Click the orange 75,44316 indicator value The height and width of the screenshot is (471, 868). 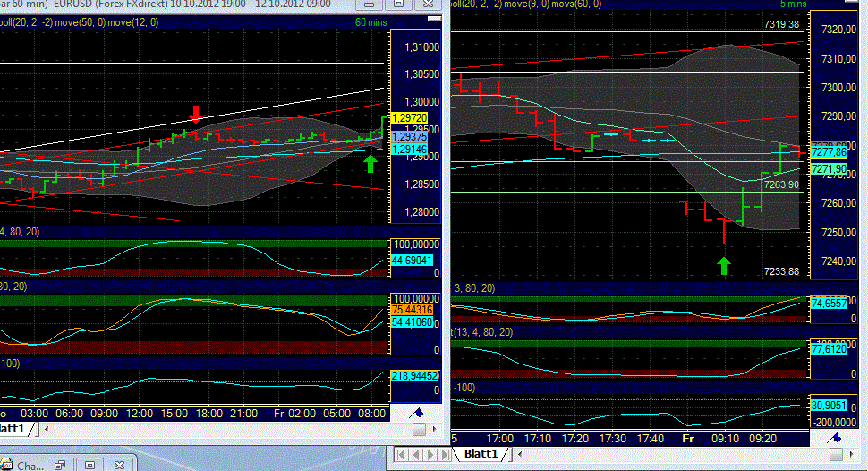(412, 310)
